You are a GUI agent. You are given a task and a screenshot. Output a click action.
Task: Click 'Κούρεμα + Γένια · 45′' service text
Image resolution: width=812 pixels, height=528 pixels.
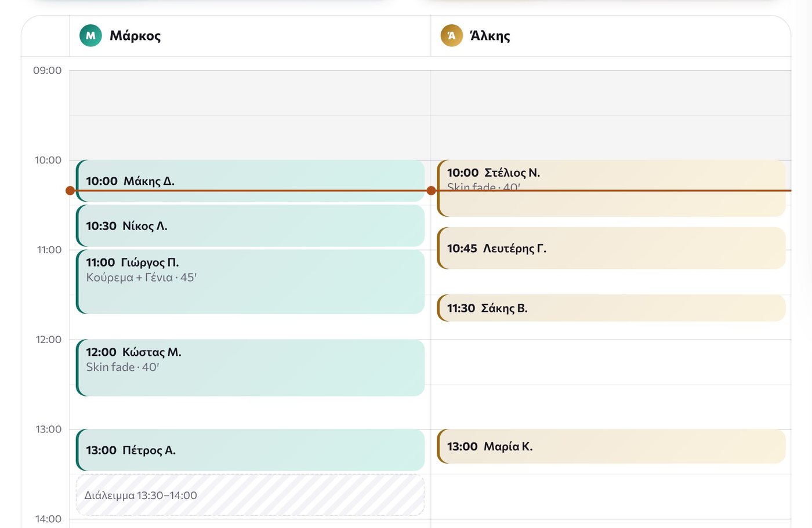pyautogui.click(x=142, y=278)
